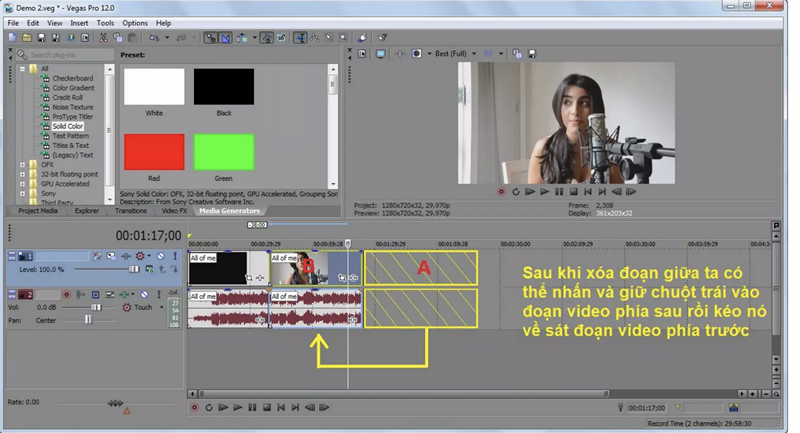Choose the Red solid color preset
The height and width of the screenshot is (433, 800).
coord(154,152)
